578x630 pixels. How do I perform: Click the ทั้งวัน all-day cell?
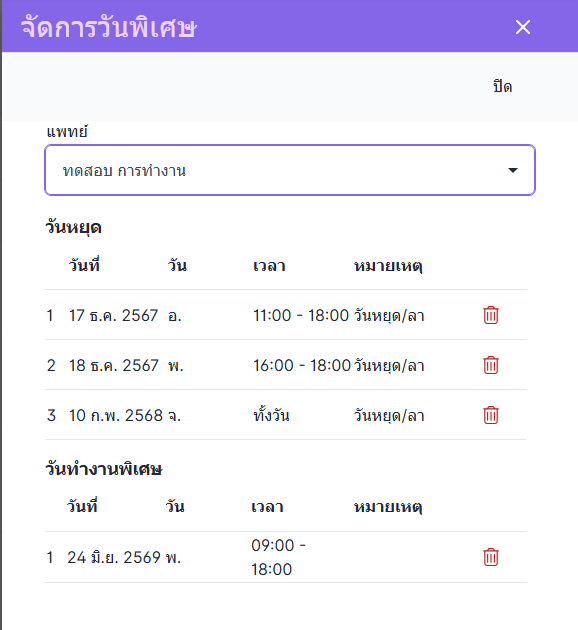point(271,415)
